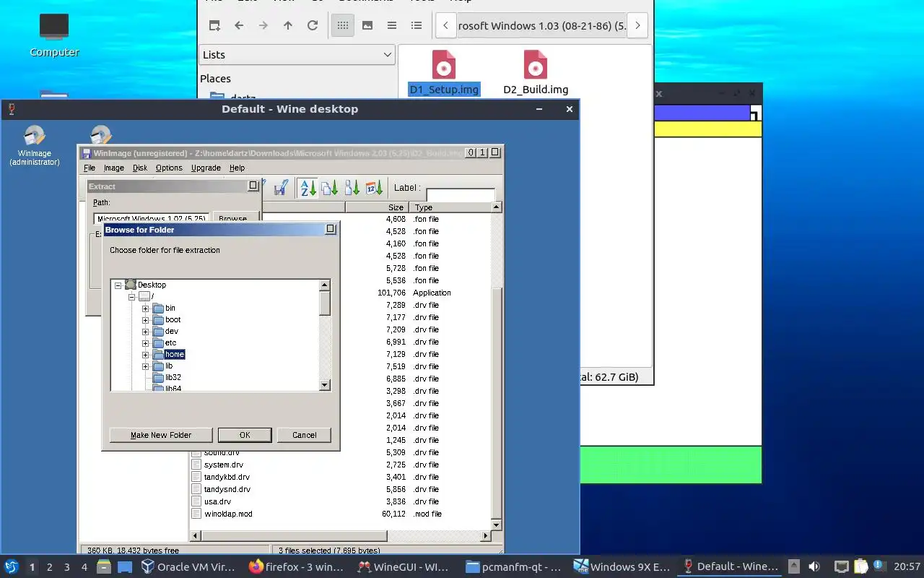Expand the home folder node
This screenshot has height=578, width=924.
click(x=145, y=355)
